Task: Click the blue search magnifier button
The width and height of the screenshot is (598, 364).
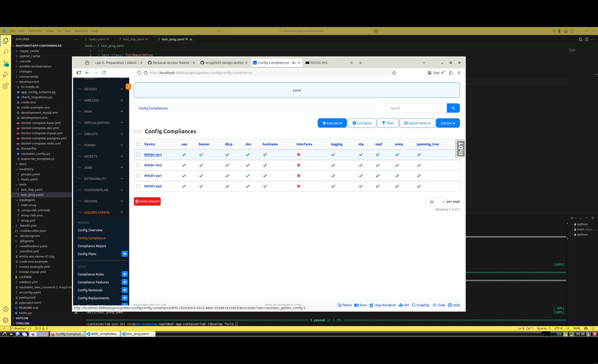Action: (453, 108)
